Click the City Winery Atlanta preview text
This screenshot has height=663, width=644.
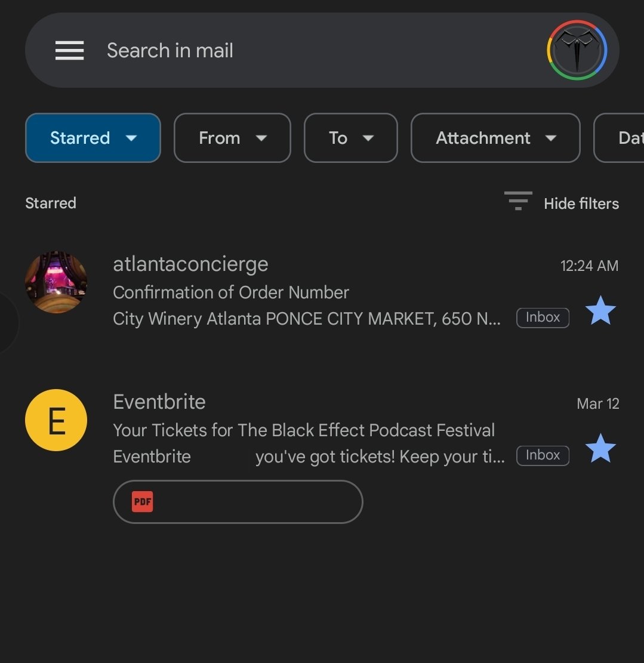tap(307, 319)
